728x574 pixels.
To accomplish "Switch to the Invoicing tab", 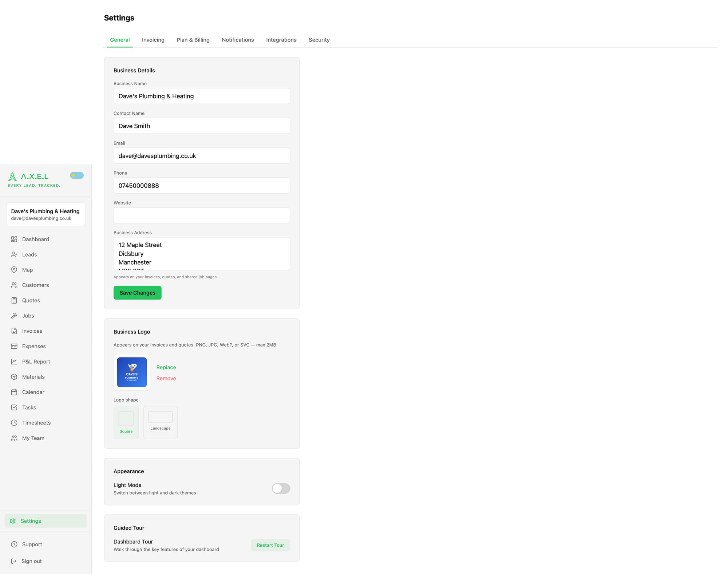I will tap(153, 40).
